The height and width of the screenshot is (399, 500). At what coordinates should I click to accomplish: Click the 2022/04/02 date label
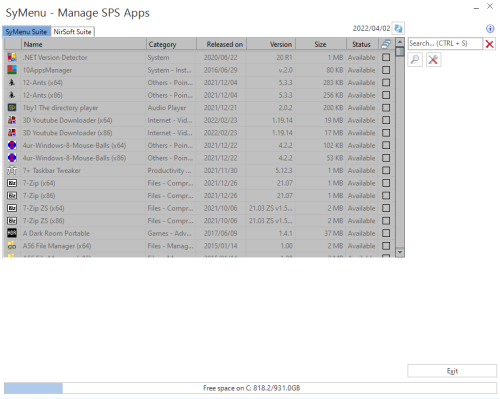coord(371,28)
